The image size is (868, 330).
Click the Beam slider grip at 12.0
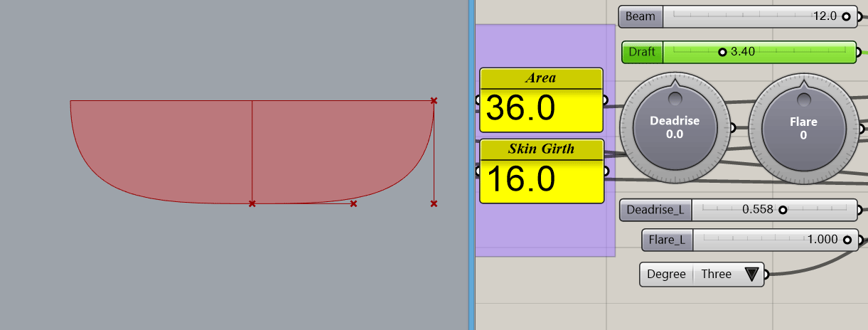pos(846,16)
